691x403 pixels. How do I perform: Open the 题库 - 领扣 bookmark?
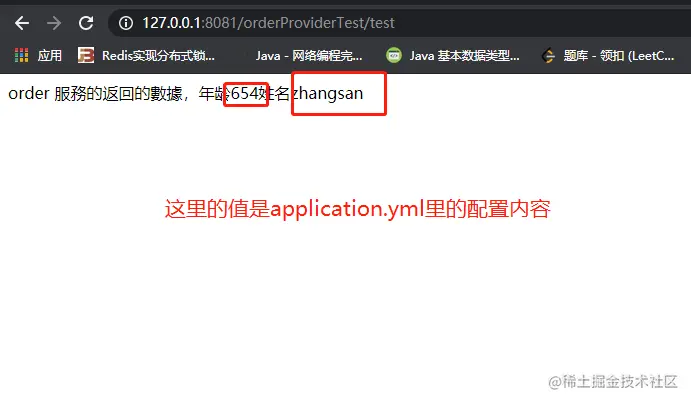(619, 56)
